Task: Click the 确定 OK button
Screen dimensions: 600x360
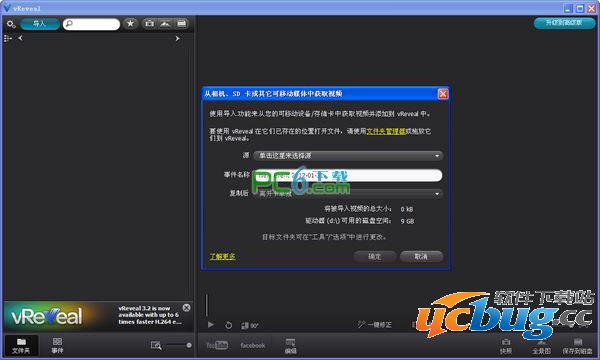Action: coord(374,256)
